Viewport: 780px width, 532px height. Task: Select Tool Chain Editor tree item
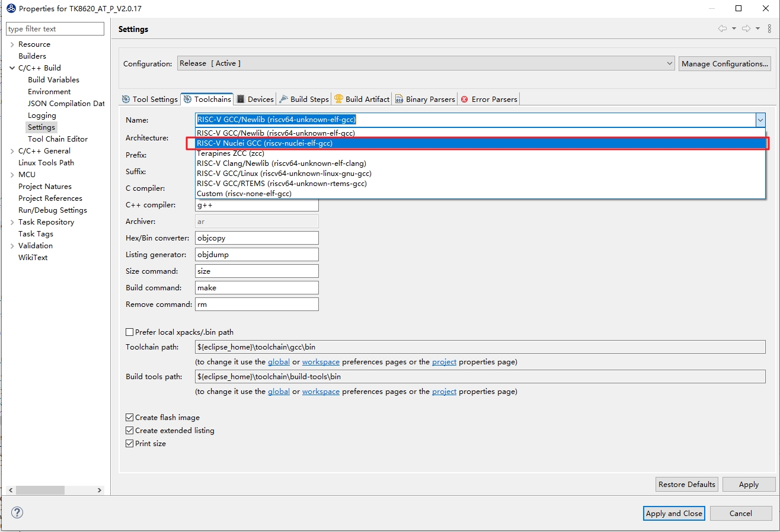tap(57, 139)
